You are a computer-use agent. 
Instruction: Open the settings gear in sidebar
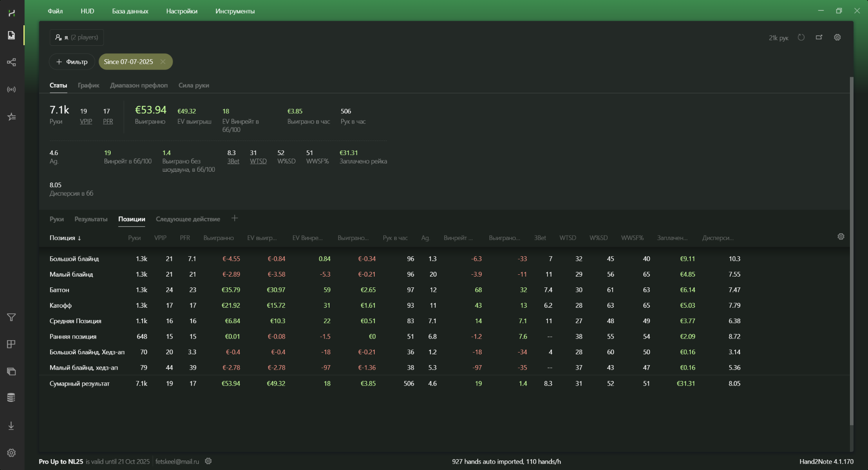pyautogui.click(x=12, y=453)
